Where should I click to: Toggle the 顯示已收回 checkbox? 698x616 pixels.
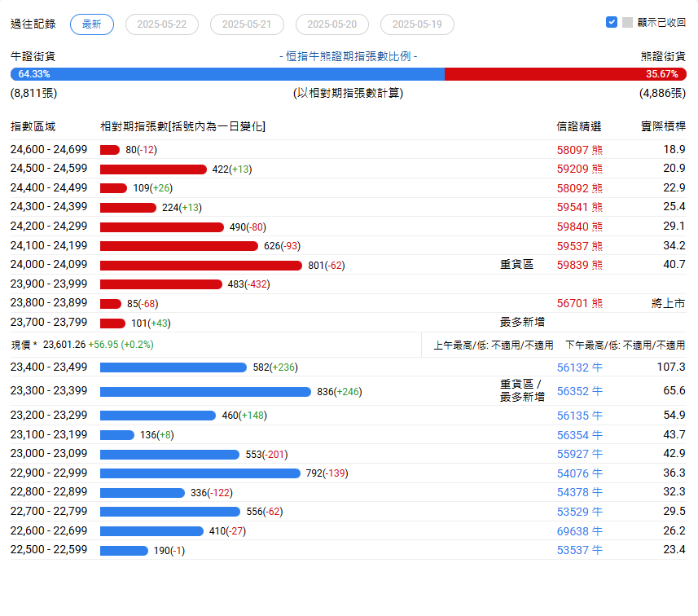click(x=612, y=22)
